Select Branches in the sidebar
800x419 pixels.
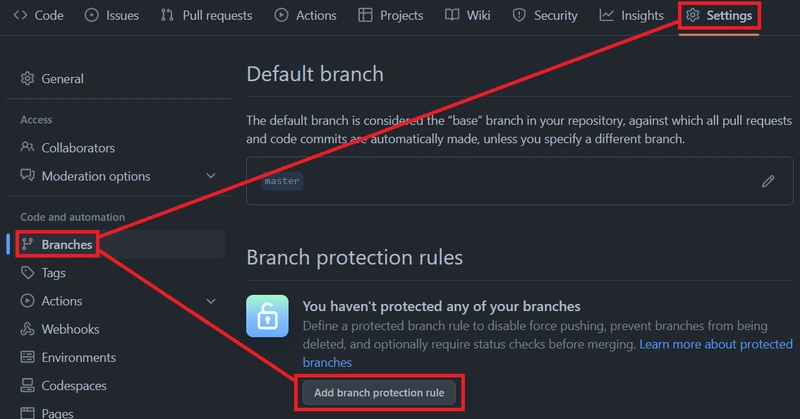(66, 245)
